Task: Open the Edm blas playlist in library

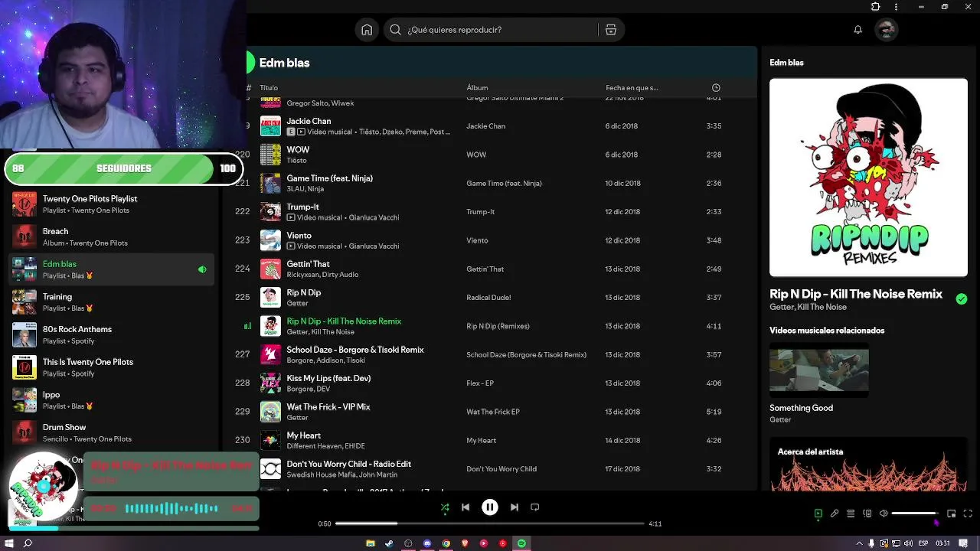Action: [111, 269]
